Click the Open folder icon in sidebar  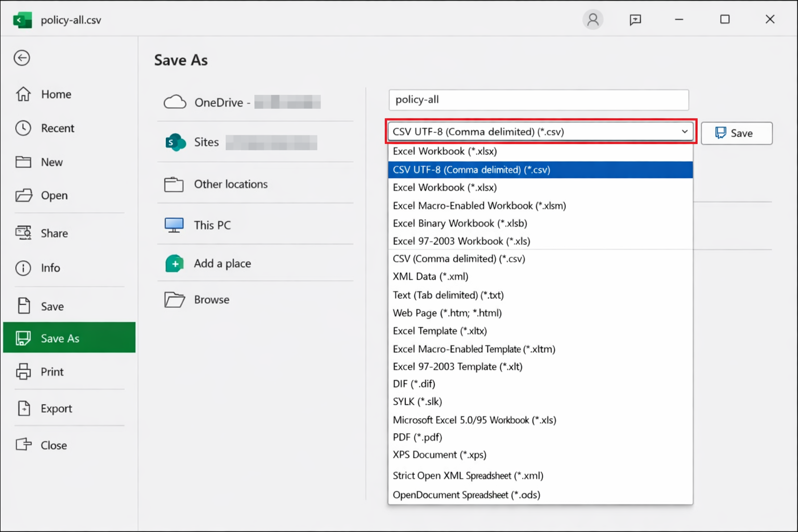coord(24,195)
